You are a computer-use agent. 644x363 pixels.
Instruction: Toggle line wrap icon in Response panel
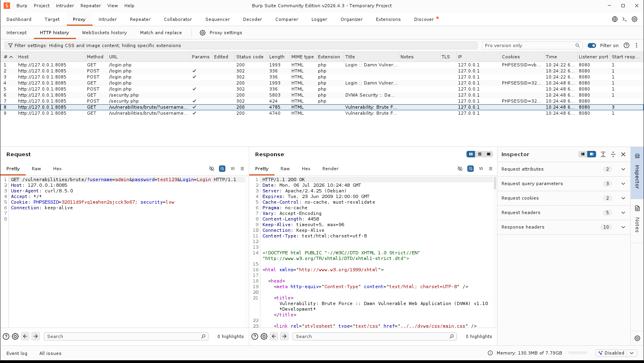click(471, 169)
